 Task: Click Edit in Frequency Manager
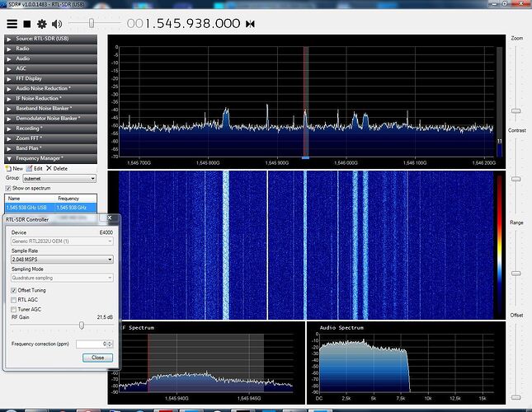coord(35,169)
